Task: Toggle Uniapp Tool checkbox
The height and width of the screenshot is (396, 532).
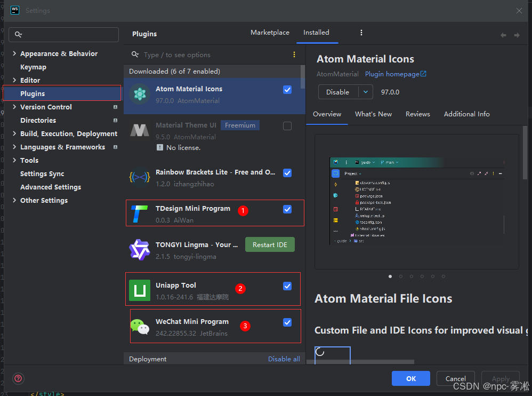Action: pos(287,286)
